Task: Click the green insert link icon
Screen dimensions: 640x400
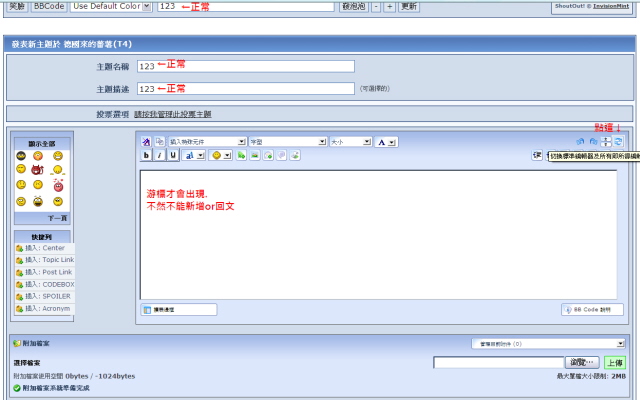Action: tap(241, 155)
